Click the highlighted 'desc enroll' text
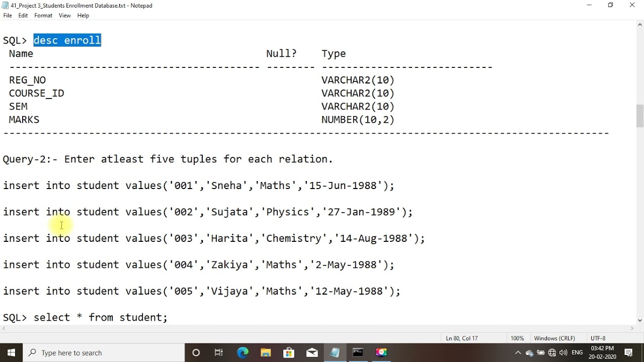The image size is (644, 362). tap(67, 40)
